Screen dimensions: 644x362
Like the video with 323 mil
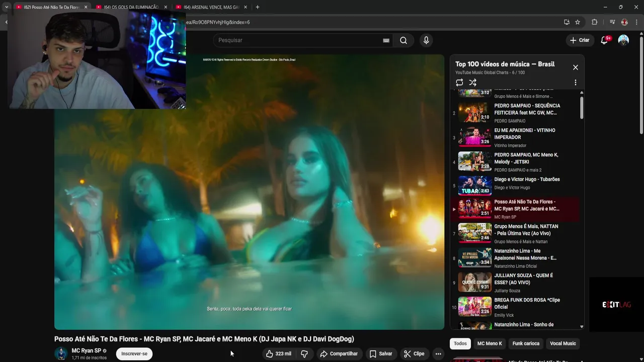click(278, 354)
